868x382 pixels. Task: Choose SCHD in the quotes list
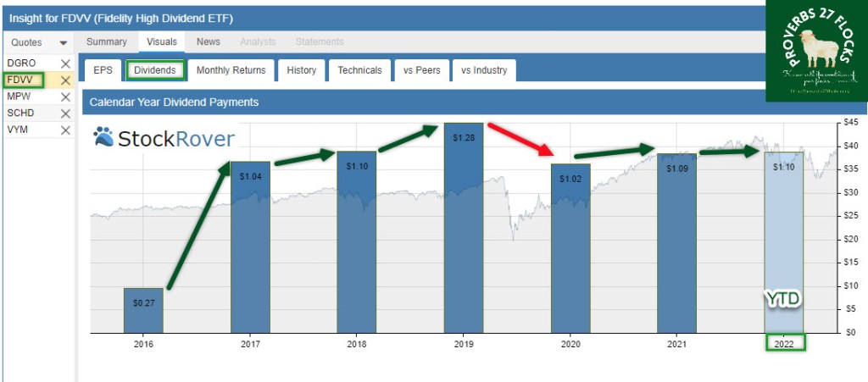click(20, 113)
